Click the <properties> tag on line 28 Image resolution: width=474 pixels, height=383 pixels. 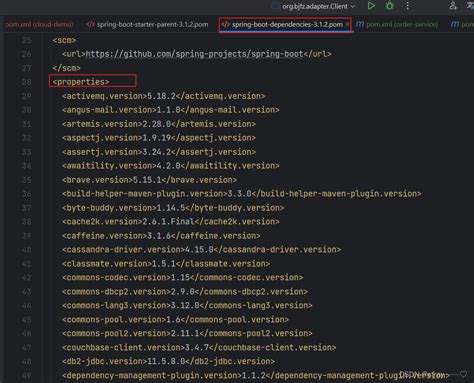click(x=81, y=82)
